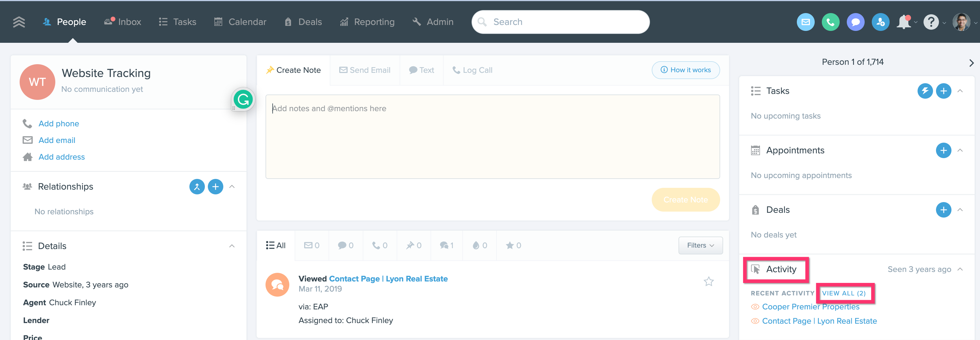Click the orange event icon beside Viewed entry

[x=277, y=284]
